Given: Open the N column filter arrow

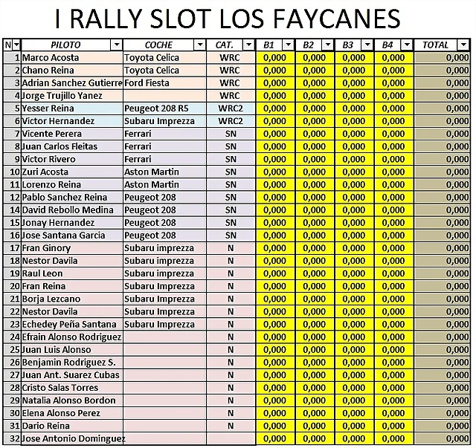Looking at the screenshot, I should 16,45.
